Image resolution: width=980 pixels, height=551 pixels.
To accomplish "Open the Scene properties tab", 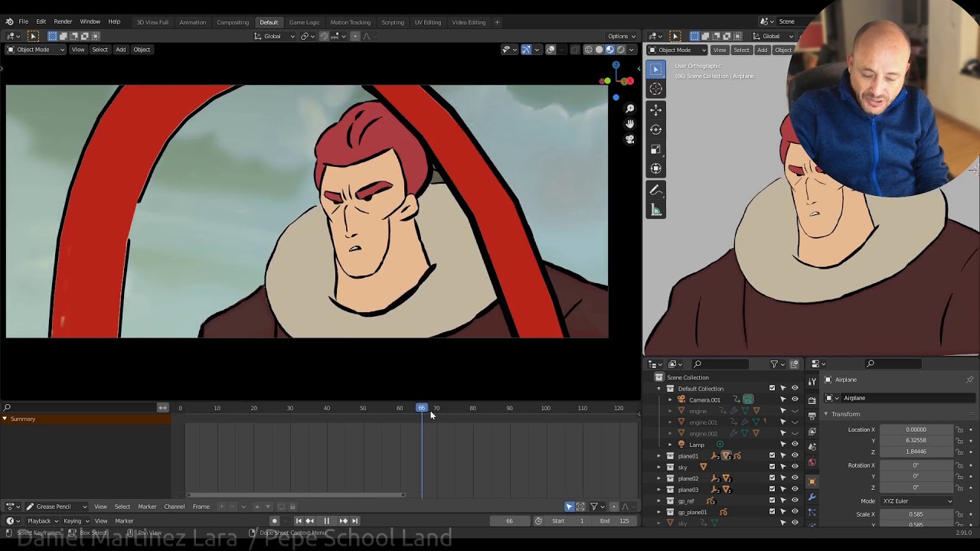I will pyautogui.click(x=812, y=447).
